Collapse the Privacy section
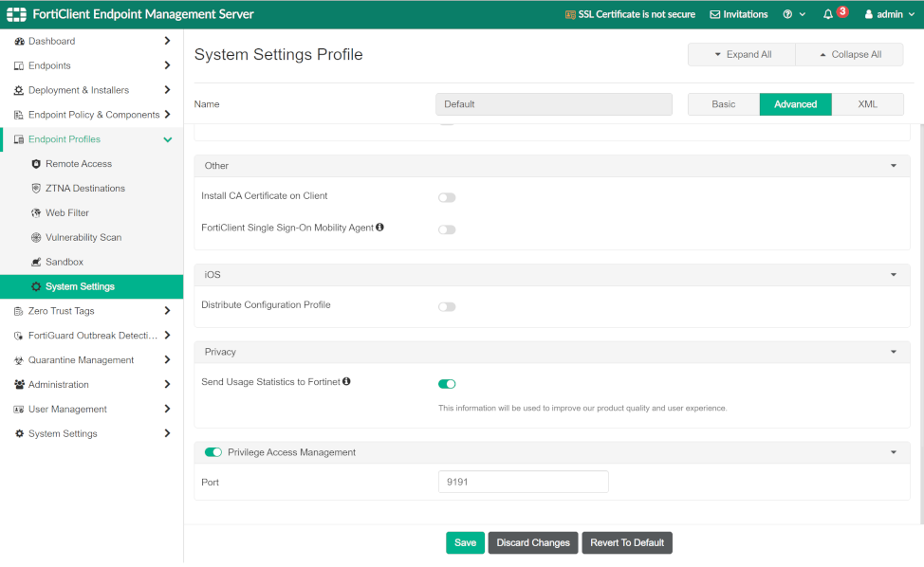This screenshot has height=567, width=924. tap(893, 352)
